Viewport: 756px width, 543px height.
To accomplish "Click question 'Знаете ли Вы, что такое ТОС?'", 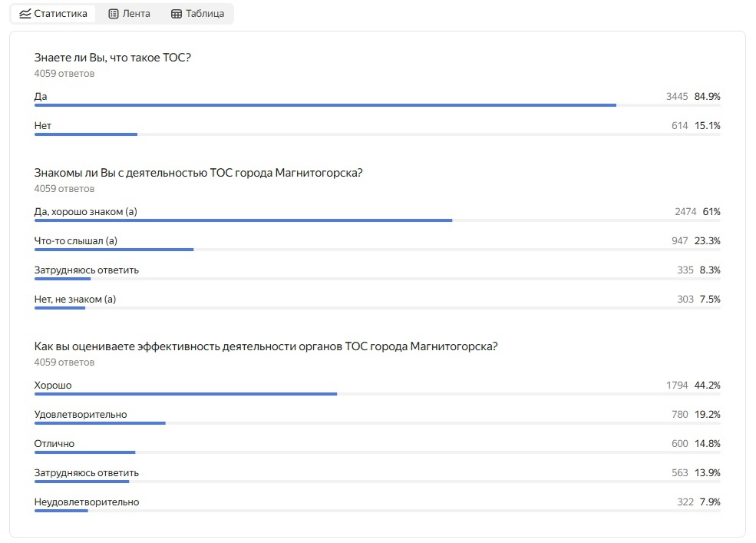I will point(113,57).
